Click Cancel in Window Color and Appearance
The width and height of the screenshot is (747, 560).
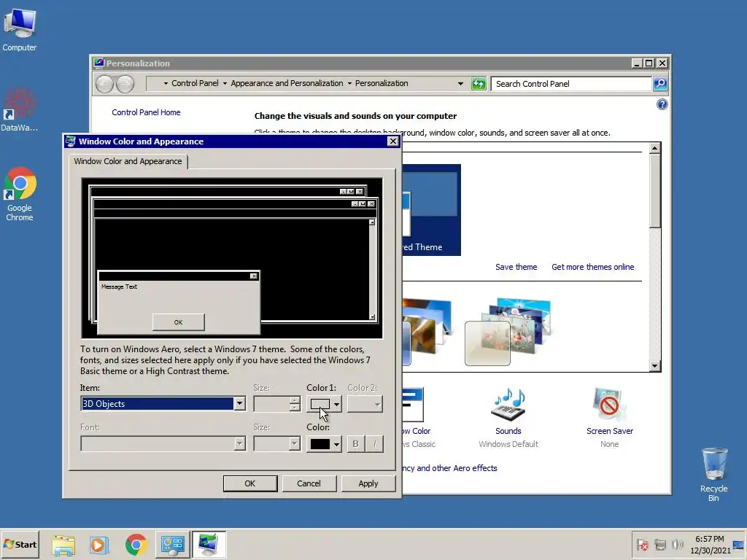click(309, 483)
